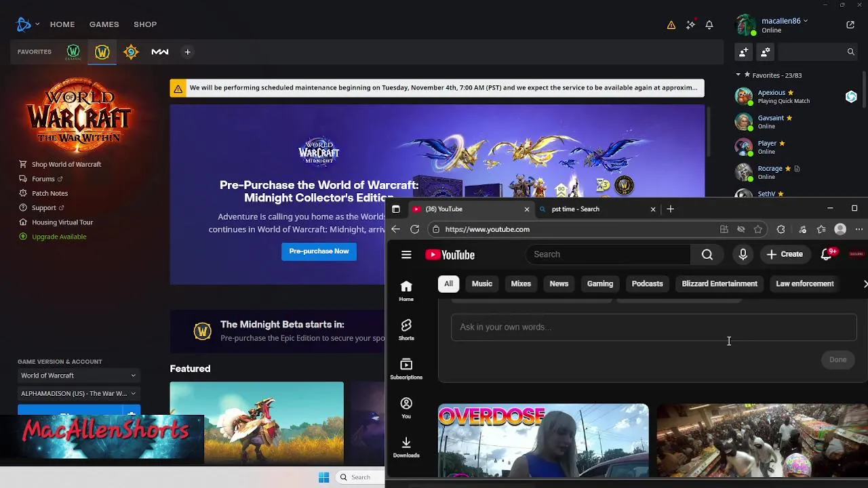Screen dimensions: 868x488
Task: Open the SHOP tab in Battle.net
Action: (x=145, y=24)
